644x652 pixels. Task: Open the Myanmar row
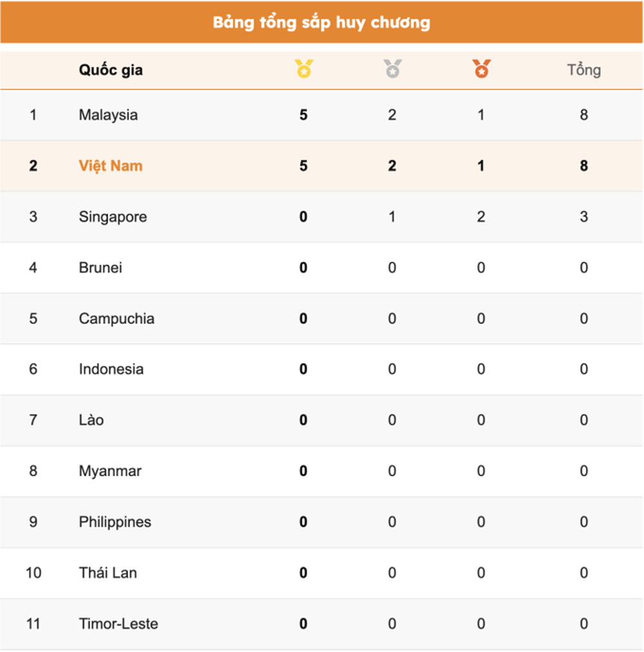pos(321,471)
